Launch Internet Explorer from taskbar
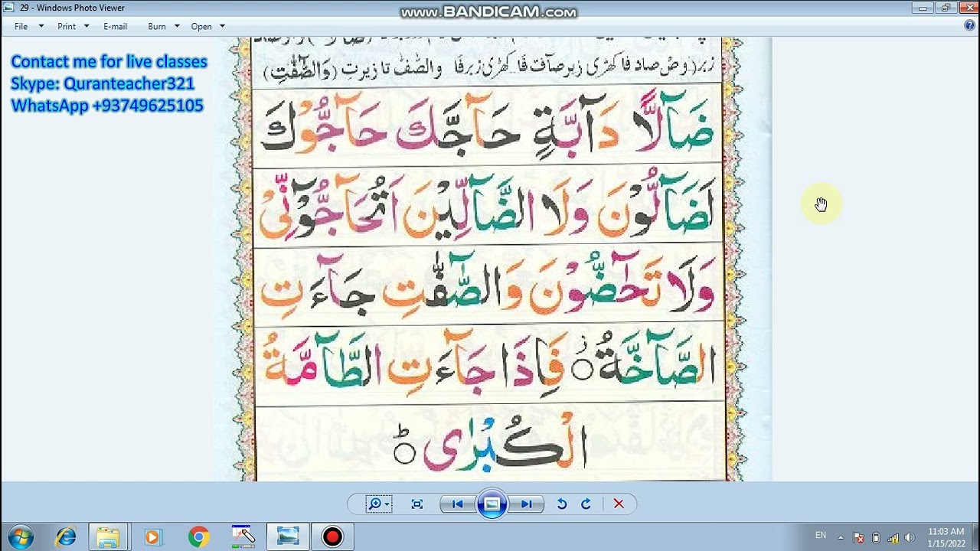The image size is (980, 551). tap(66, 537)
